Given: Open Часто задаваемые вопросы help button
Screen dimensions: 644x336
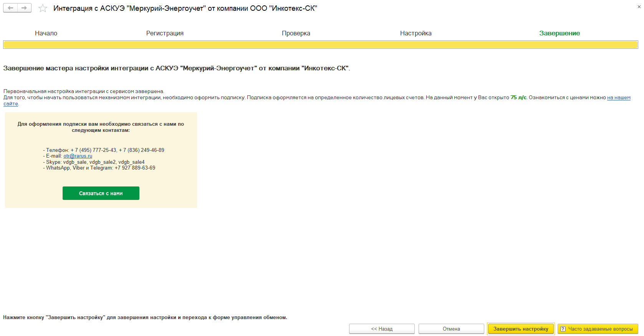Looking at the screenshot, I should pos(598,329).
